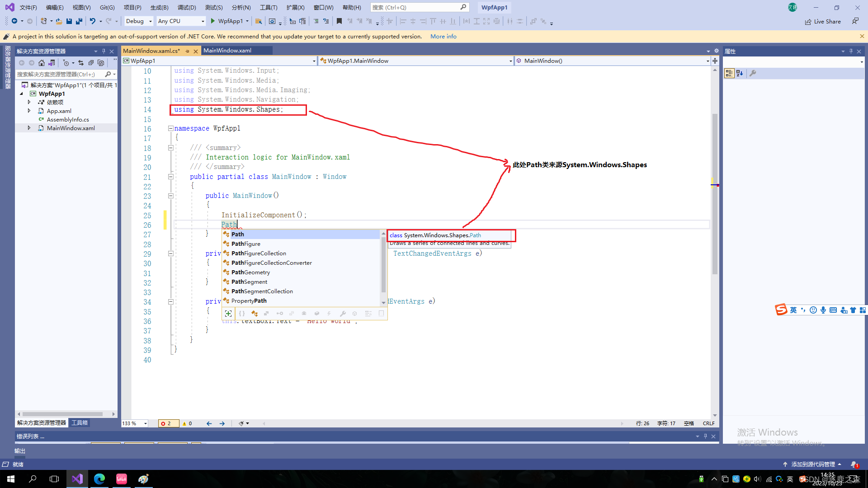Click the More info link in notification bar
868x488 pixels.
click(443, 37)
